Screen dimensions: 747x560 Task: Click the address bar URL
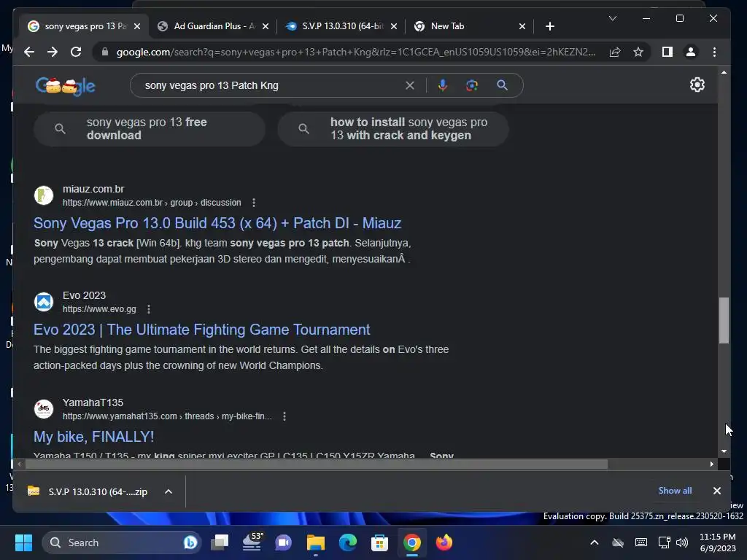(x=355, y=52)
